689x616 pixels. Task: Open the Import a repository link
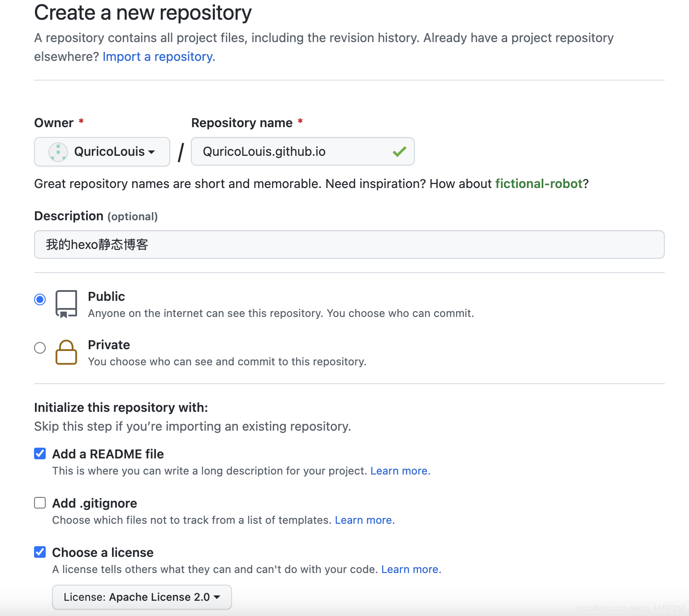click(159, 57)
